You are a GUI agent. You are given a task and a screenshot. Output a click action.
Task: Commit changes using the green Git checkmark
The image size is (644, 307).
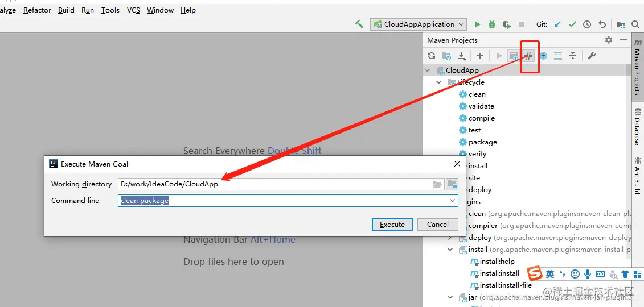[572, 24]
